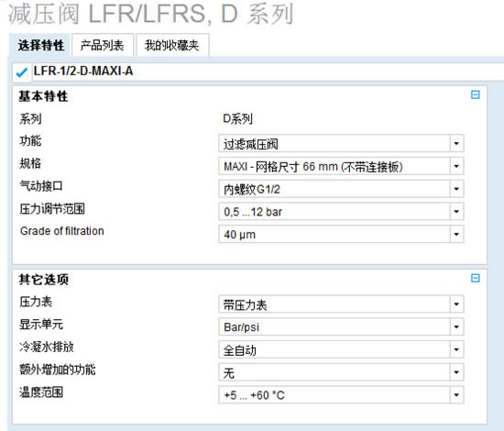Click the blue checkmark beside LFR-1/2-D-MAXI-A
The image size is (504, 431).
(x=22, y=72)
